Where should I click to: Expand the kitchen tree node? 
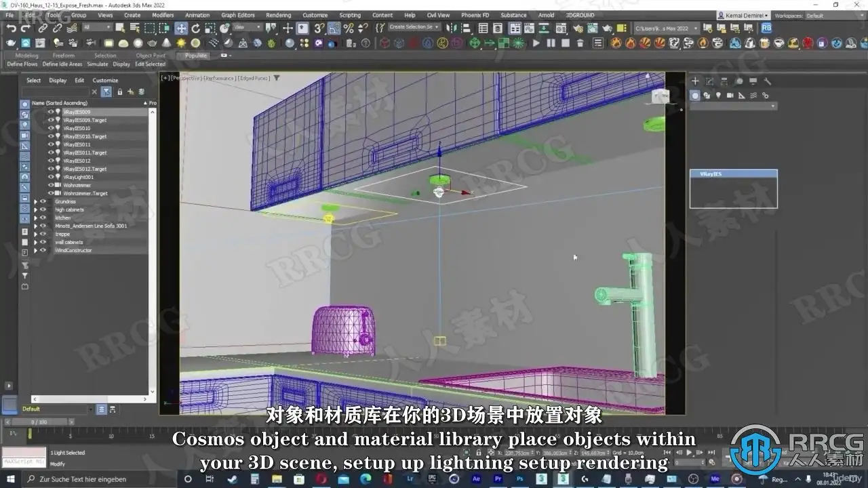(35, 218)
